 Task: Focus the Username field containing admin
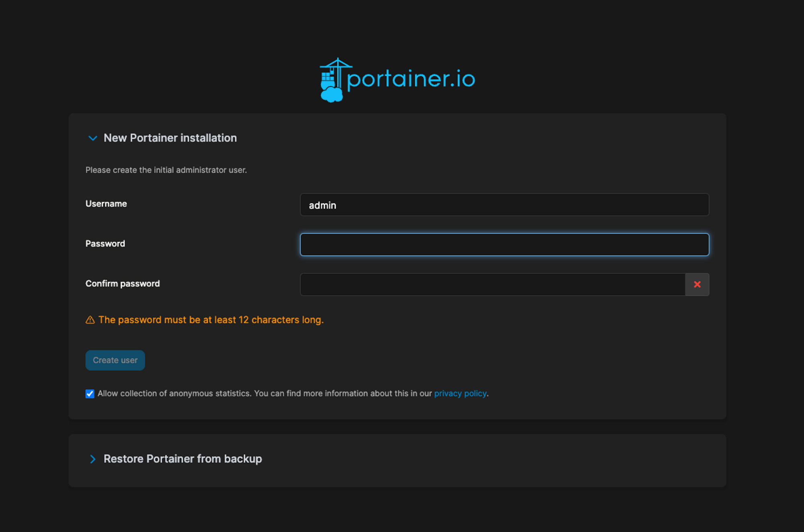[505, 205]
